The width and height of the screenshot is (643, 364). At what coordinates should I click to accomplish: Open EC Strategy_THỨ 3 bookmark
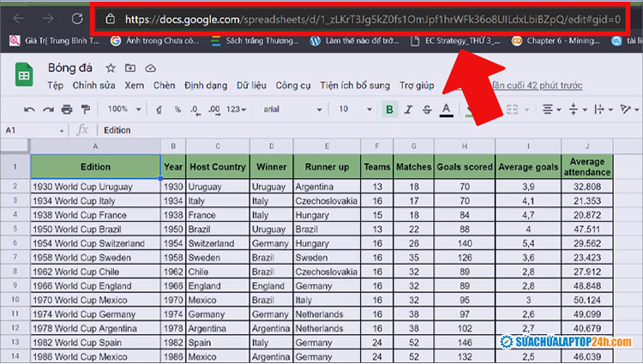455,40
